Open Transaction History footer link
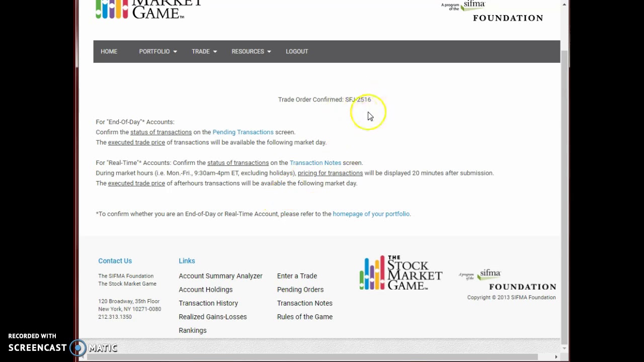644x362 pixels. (x=208, y=303)
